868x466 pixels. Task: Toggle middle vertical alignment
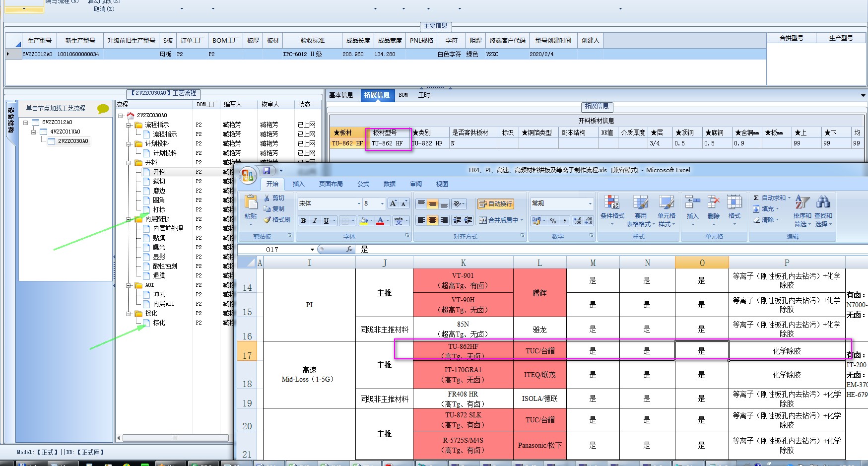(432, 203)
